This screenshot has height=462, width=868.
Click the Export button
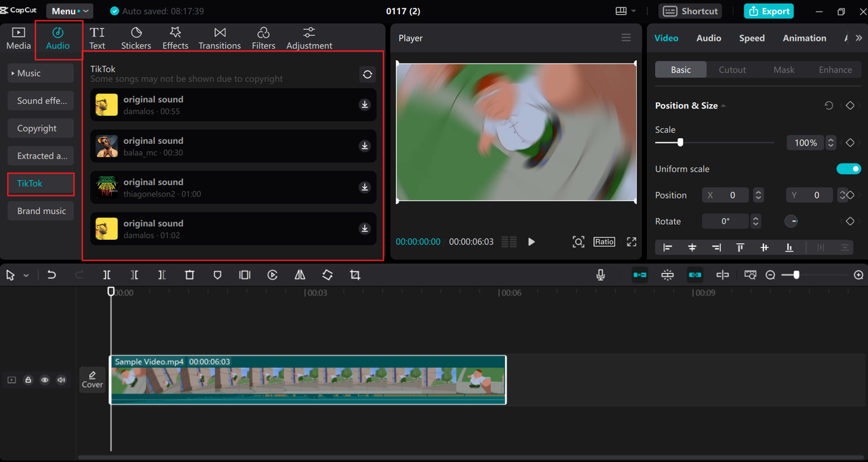pos(768,11)
